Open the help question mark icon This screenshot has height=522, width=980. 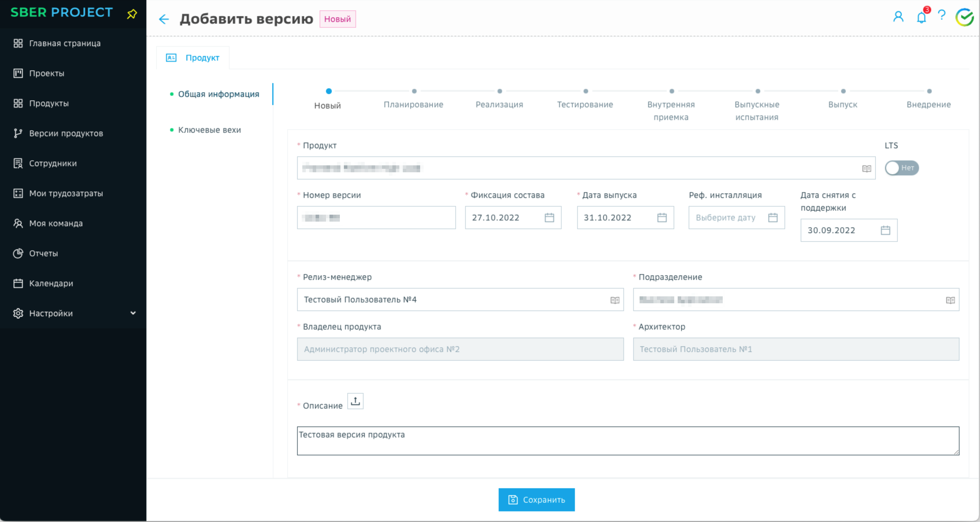coord(942,16)
